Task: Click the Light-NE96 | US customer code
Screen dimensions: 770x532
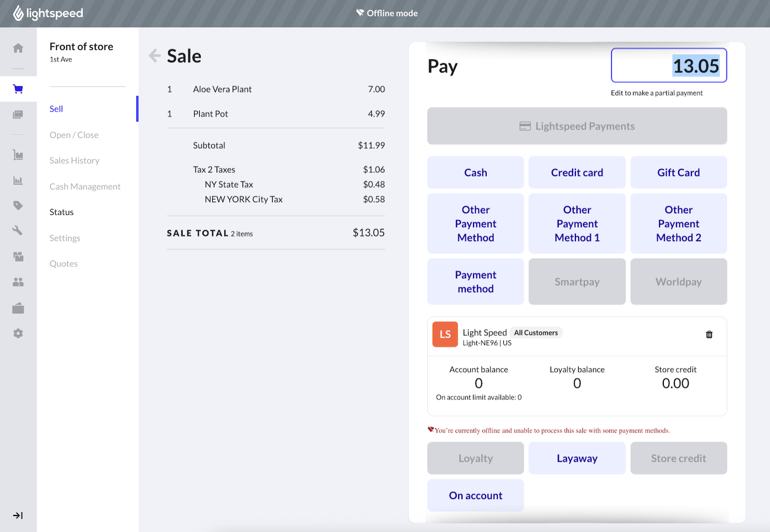Action: pos(487,343)
